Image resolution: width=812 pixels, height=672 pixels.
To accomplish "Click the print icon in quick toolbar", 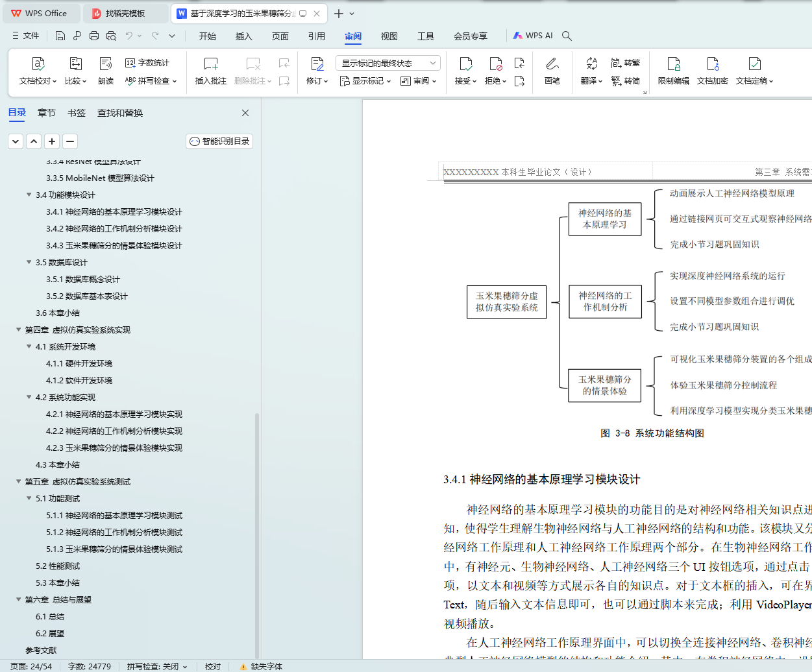I will [x=94, y=36].
